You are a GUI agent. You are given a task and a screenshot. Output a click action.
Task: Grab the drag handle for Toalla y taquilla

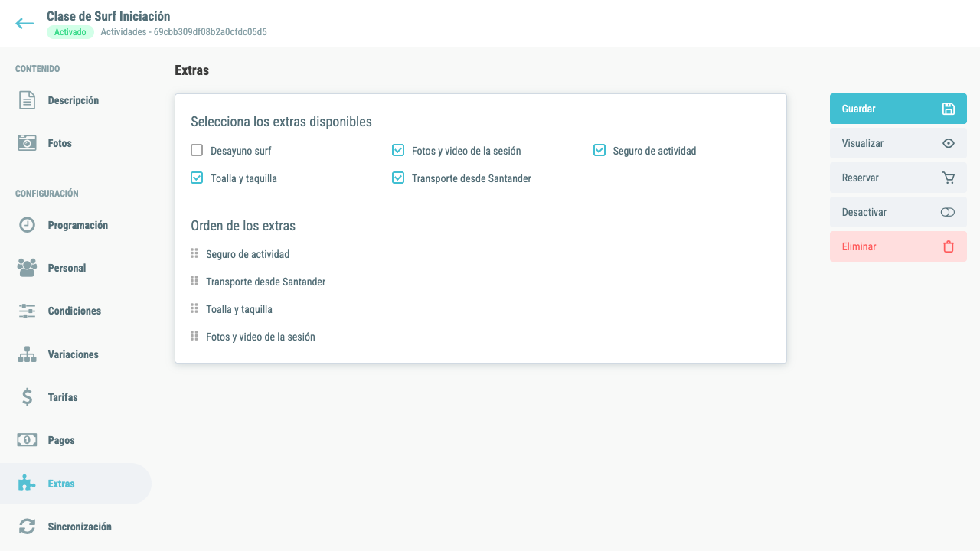194,308
